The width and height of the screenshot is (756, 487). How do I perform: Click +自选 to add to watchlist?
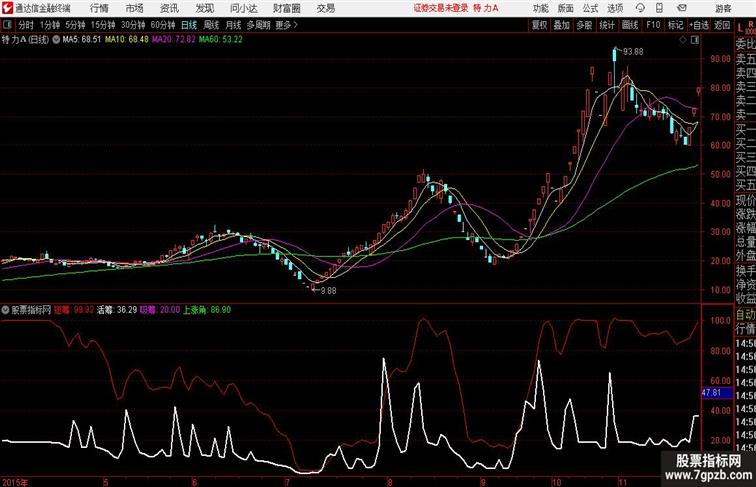[699, 25]
